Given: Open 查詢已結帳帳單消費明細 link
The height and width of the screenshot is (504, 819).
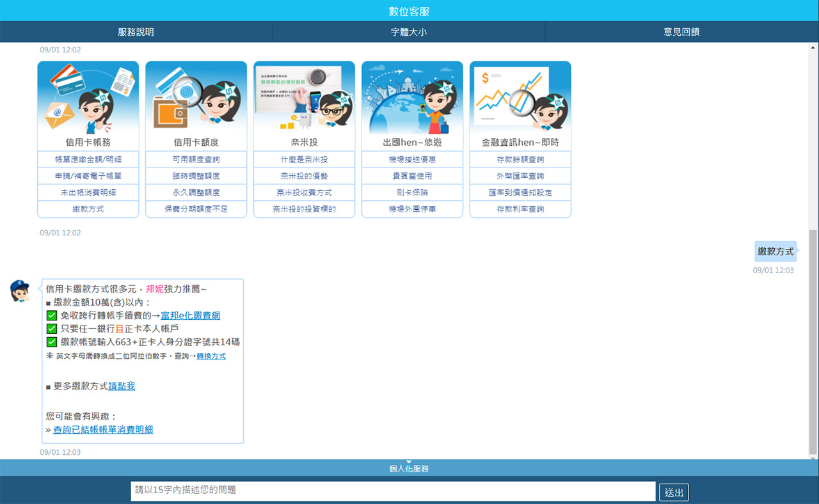Looking at the screenshot, I should click(x=103, y=430).
